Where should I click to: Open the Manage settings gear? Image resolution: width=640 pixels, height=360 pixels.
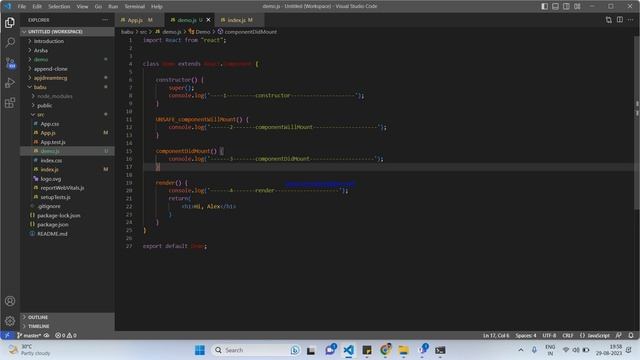[x=10, y=321]
